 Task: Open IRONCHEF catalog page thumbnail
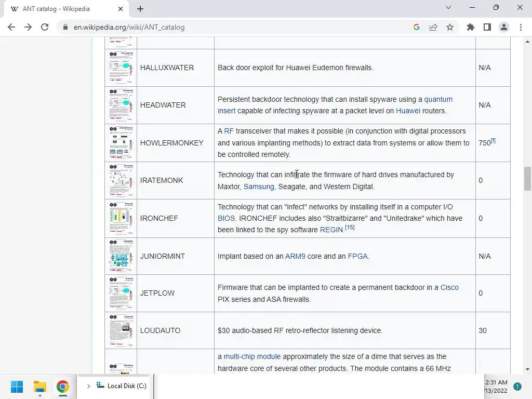[x=121, y=218]
